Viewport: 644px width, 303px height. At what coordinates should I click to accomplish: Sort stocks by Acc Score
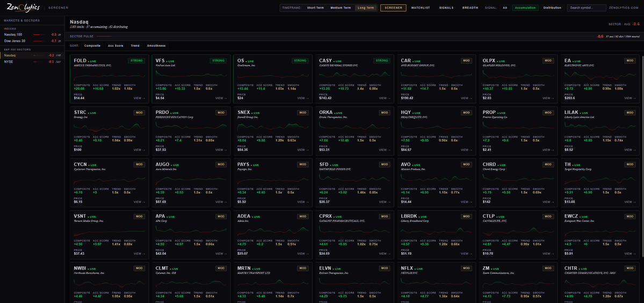click(115, 46)
